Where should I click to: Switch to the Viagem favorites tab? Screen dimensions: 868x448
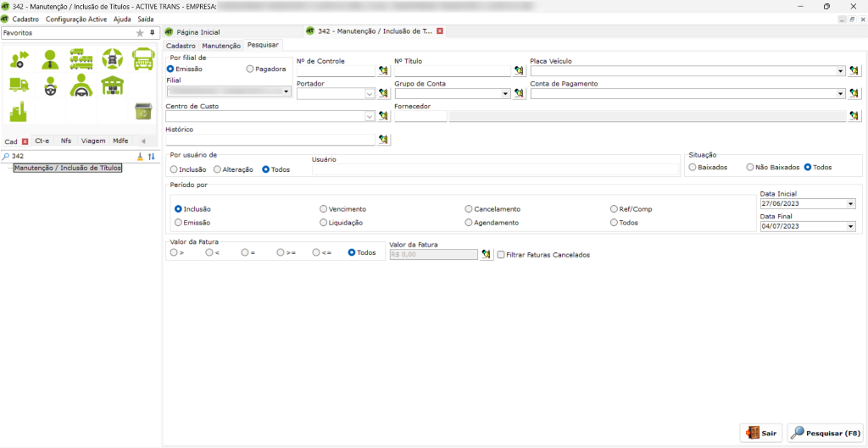pos(93,141)
